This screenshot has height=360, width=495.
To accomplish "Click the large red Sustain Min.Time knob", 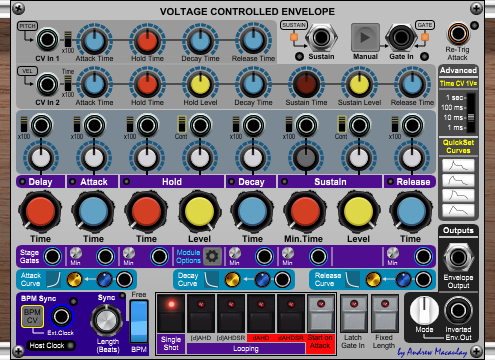I will click(305, 212).
